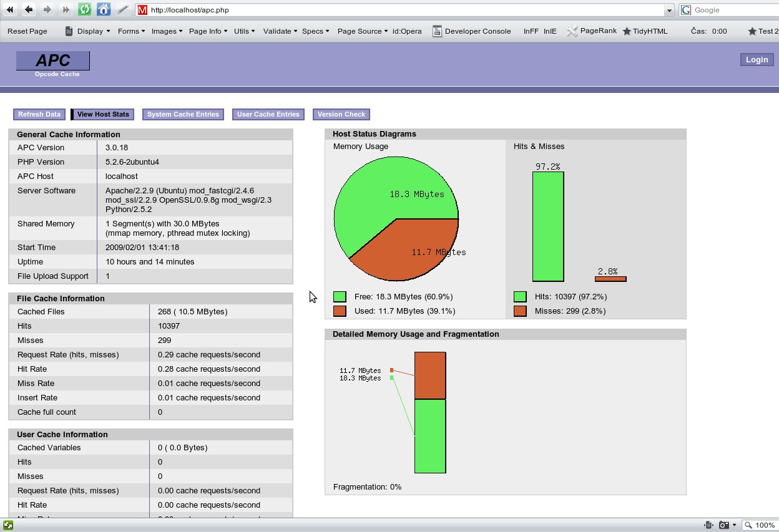Reload the page with green refresh icon
This screenshot has height=532, width=779.
(85, 10)
